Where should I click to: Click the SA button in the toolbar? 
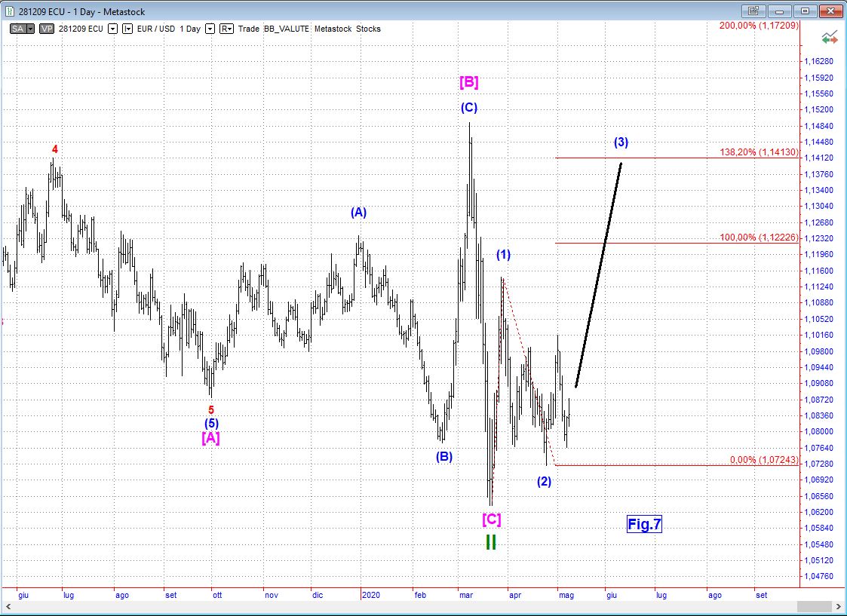point(18,29)
